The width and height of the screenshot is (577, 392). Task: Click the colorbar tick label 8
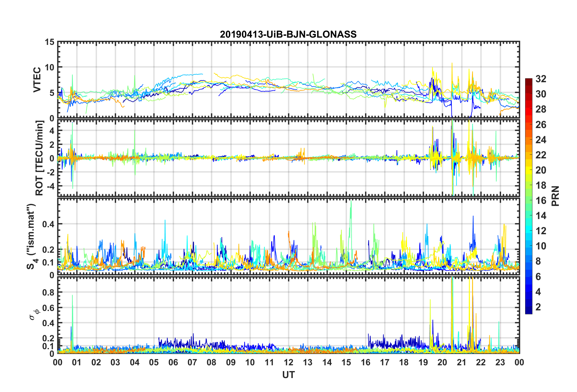coord(538,261)
